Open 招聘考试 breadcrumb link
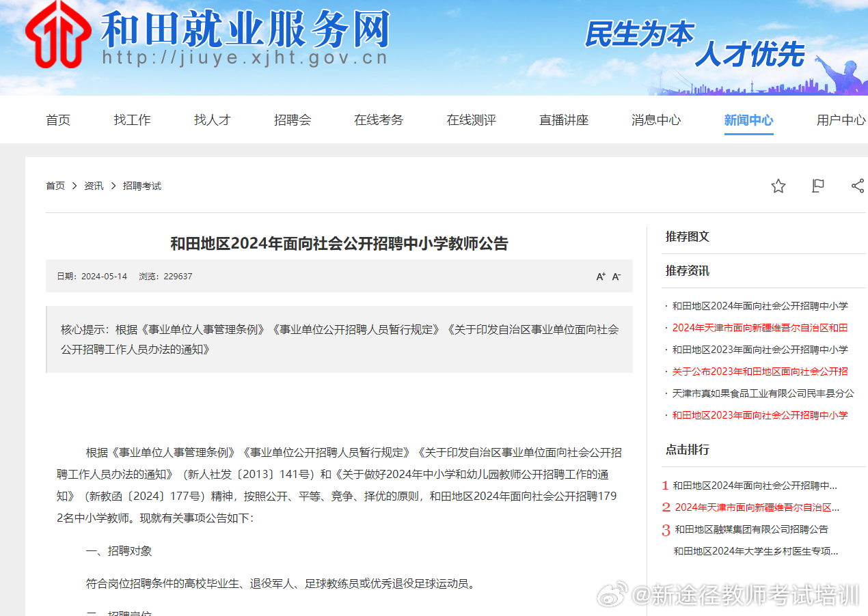Screen dimensions: 868x616 [x=142, y=186]
